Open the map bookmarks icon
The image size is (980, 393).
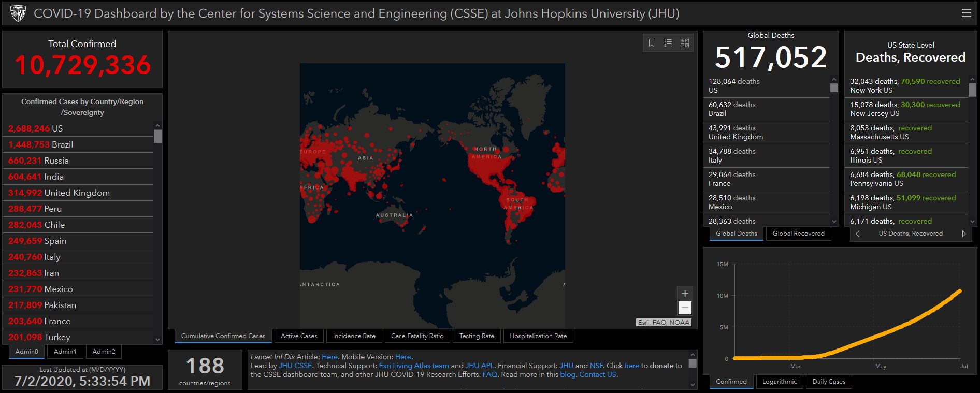[x=652, y=43]
